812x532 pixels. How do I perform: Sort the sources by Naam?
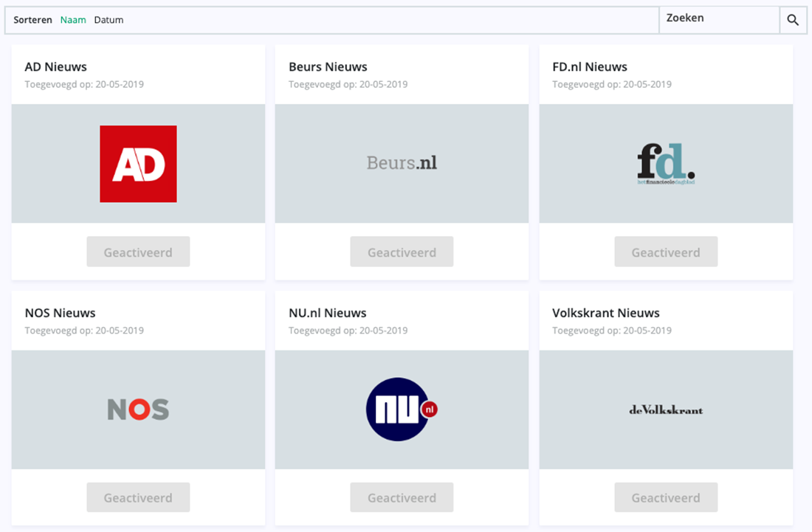73,20
